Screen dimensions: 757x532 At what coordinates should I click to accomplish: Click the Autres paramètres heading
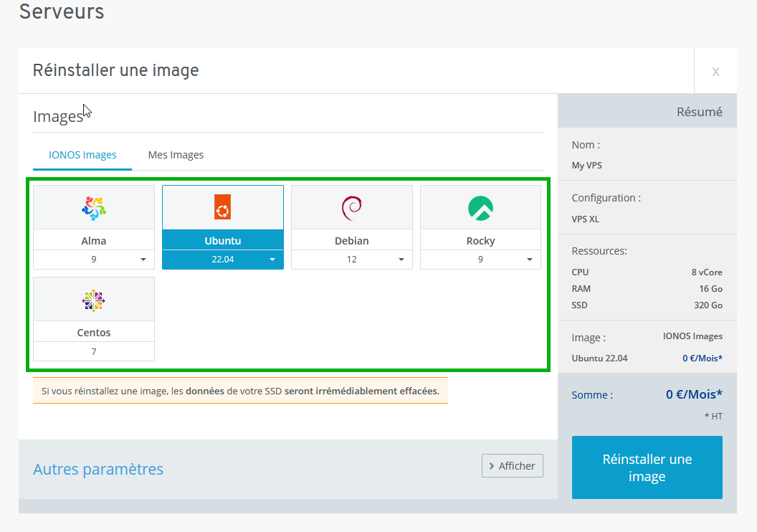[x=98, y=469]
